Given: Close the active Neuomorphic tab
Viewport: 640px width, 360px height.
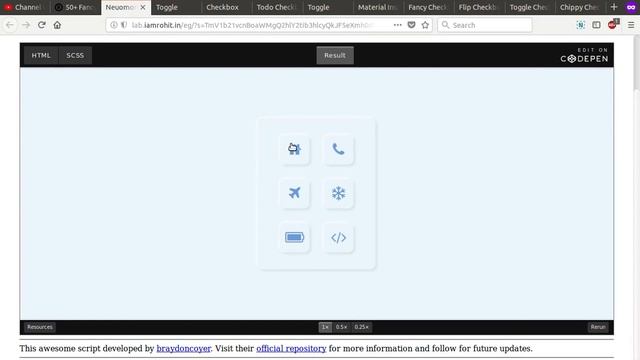Looking at the screenshot, I should click(143, 7).
